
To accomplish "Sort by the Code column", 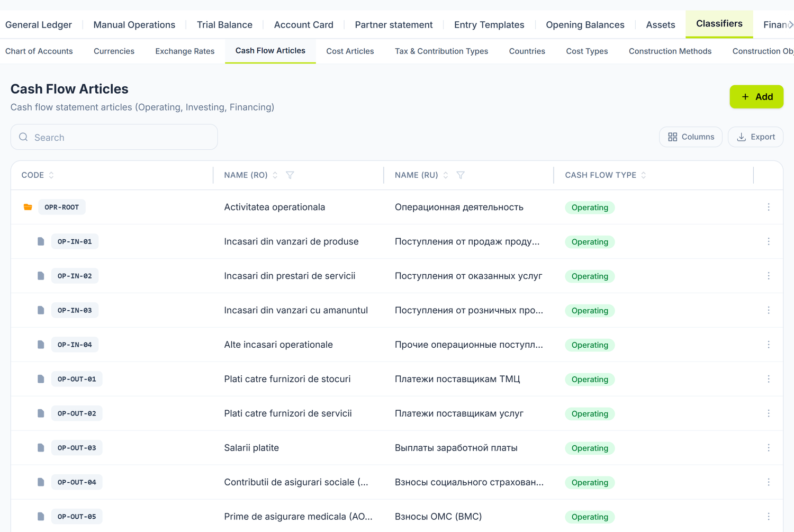I will pos(51,175).
